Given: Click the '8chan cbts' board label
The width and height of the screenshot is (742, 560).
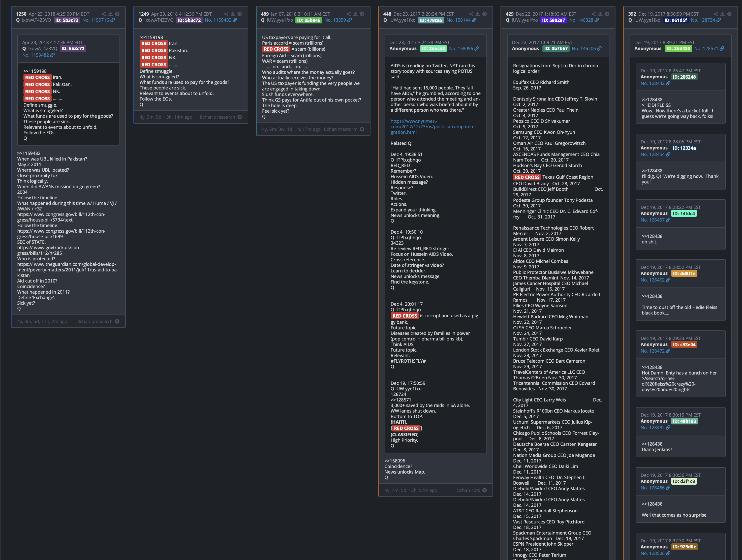Looking at the screenshot, I should (468, 490).
